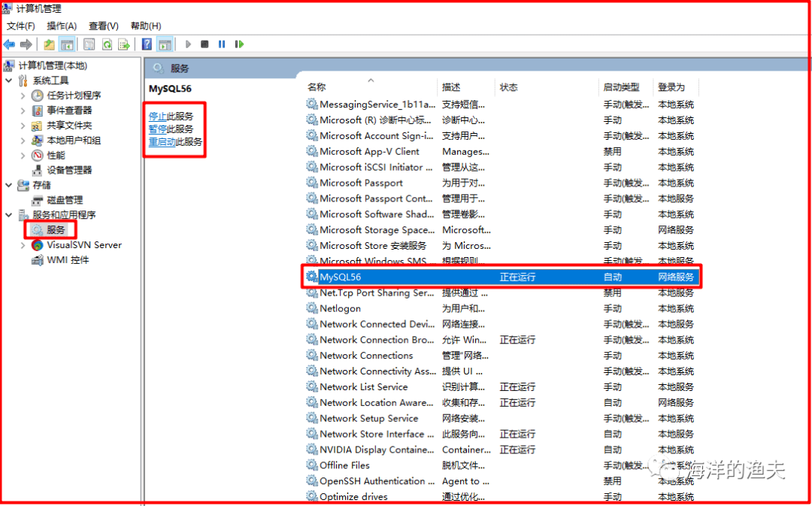Expand the 任务计划程序 chevron
Image resolution: width=812 pixels, height=506 pixels.
click(x=23, y=95)
